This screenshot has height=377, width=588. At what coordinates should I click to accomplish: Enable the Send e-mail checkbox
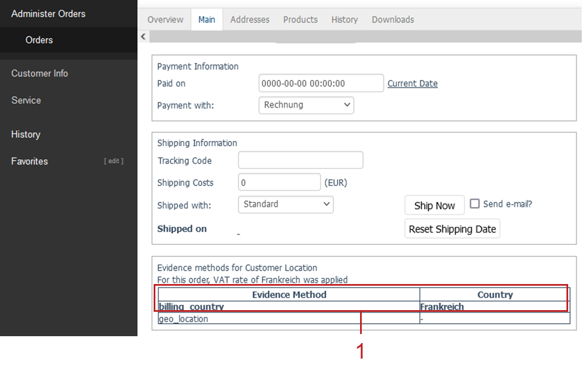pos(475,204)
